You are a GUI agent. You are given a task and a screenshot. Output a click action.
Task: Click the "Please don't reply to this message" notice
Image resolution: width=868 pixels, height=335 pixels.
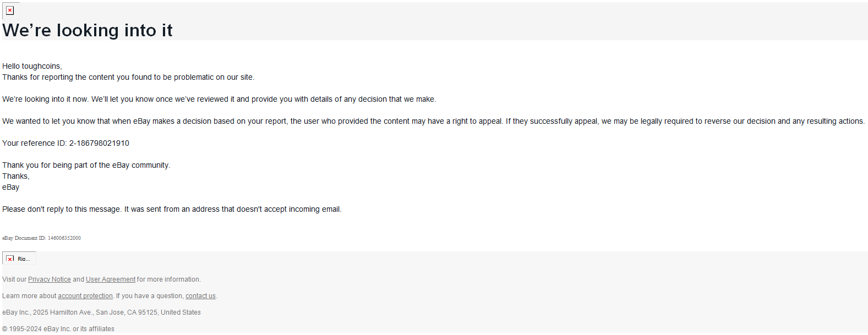click(172, 209)
